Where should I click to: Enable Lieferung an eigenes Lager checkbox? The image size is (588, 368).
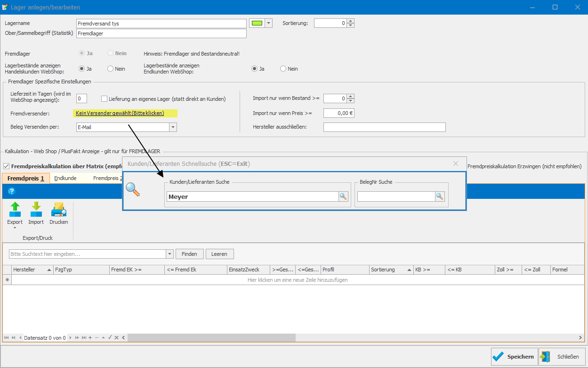105,98
